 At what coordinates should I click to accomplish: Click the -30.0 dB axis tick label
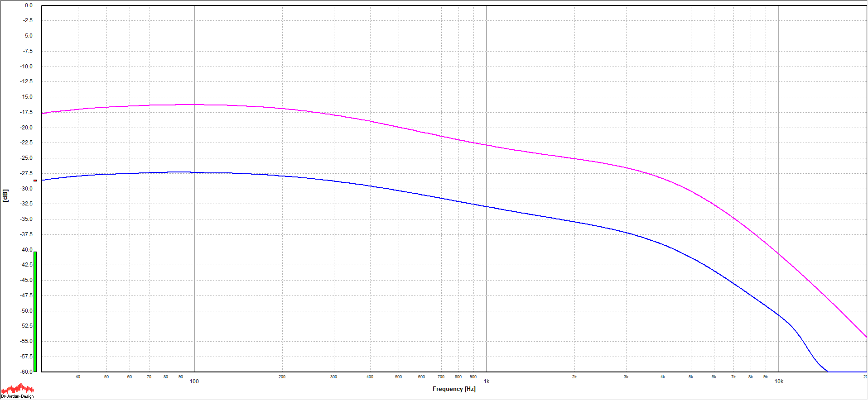point(27,189)
